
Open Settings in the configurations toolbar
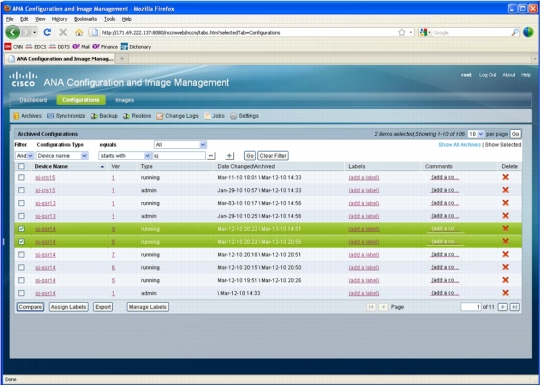[244, 116]
